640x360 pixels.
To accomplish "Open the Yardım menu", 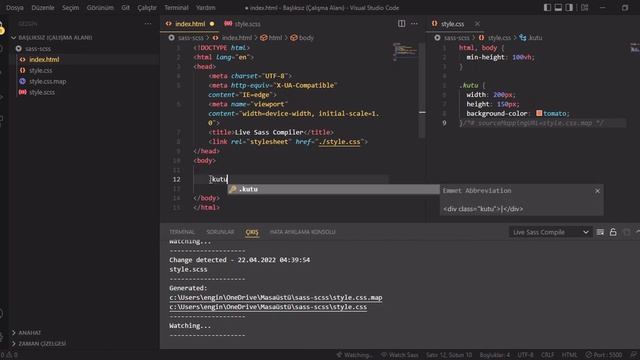I will click(205, 8).
